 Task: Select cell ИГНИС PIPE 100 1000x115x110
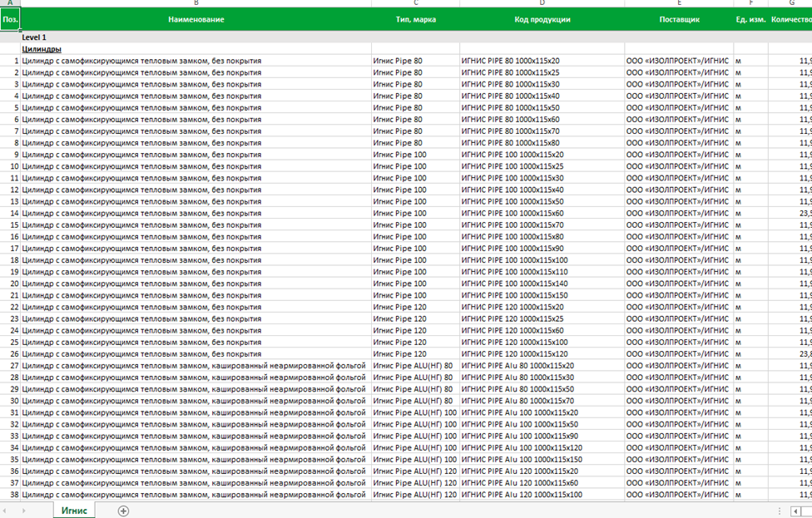coord(542,272)
